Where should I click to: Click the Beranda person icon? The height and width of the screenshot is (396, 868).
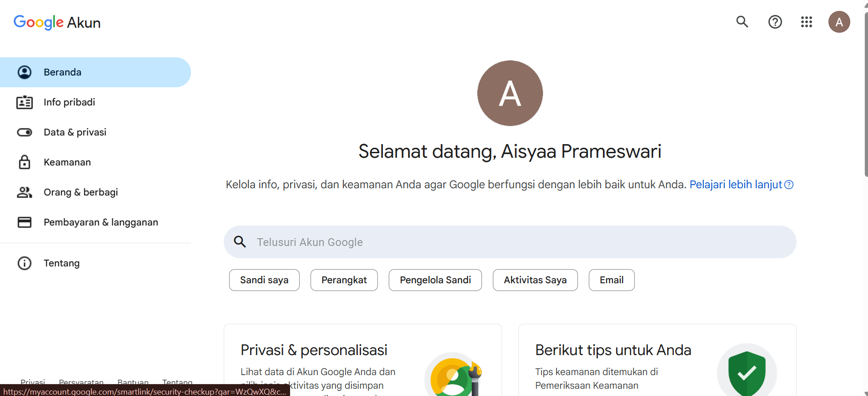click(25, 72)
